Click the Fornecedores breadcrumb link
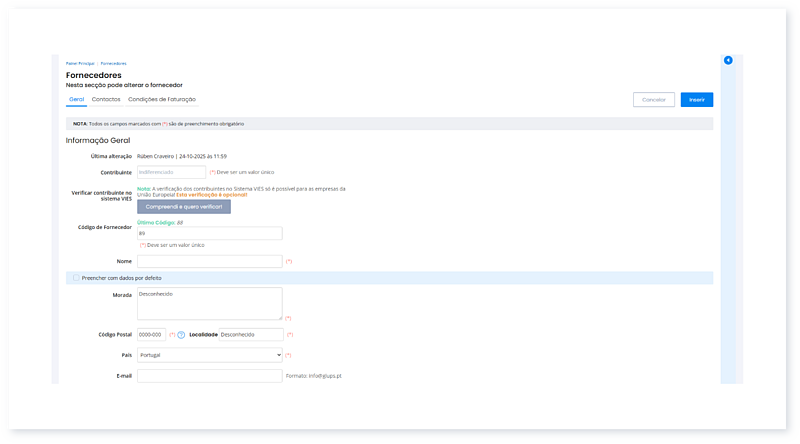 click(x=113, y=63)
